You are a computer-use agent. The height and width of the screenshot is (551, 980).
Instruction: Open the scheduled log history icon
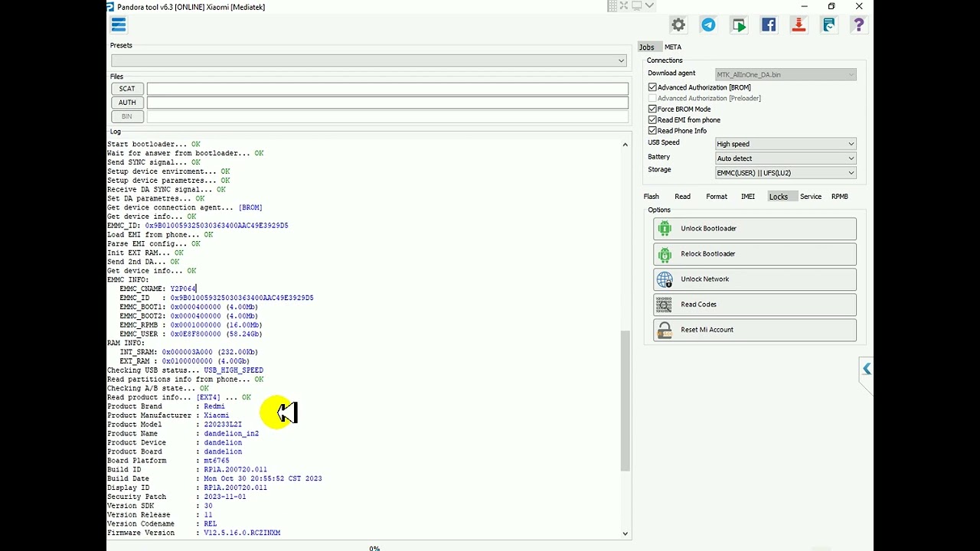(828, 25)
